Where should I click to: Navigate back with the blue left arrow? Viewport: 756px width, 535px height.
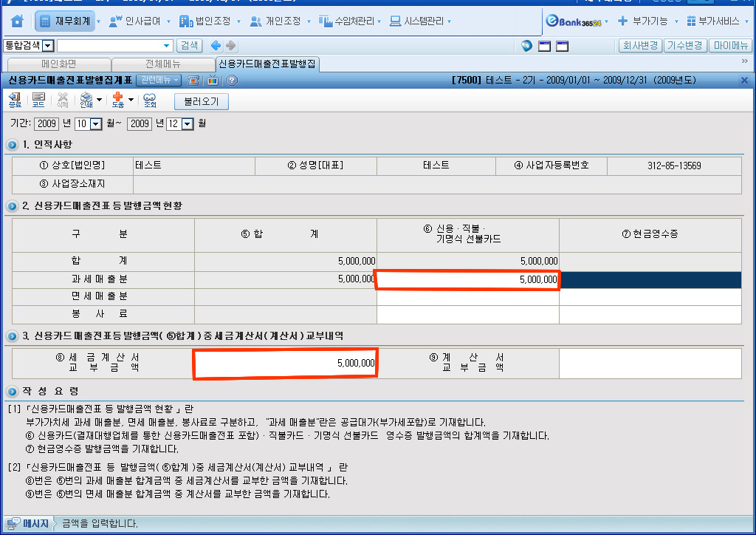(216, 46)
